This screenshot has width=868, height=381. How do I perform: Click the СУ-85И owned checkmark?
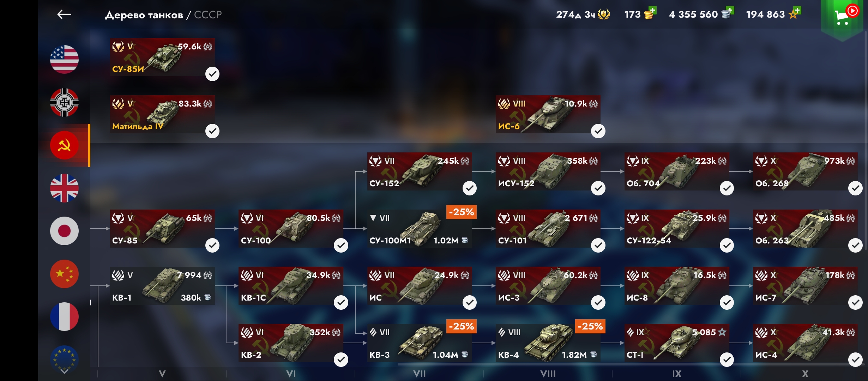(212, 74)
